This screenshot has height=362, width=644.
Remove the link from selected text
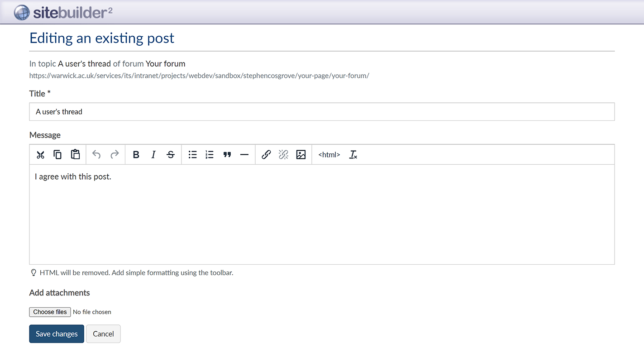(x=283, y=154)
